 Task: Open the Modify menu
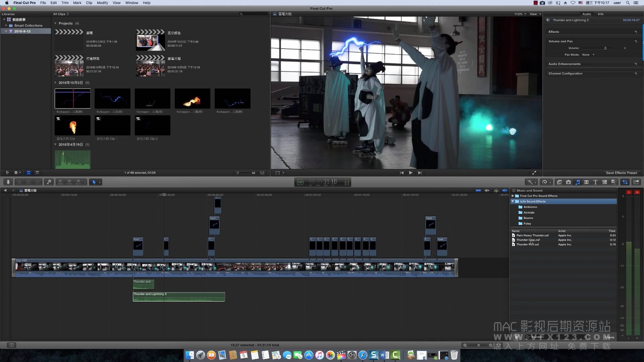pos(102,3)
